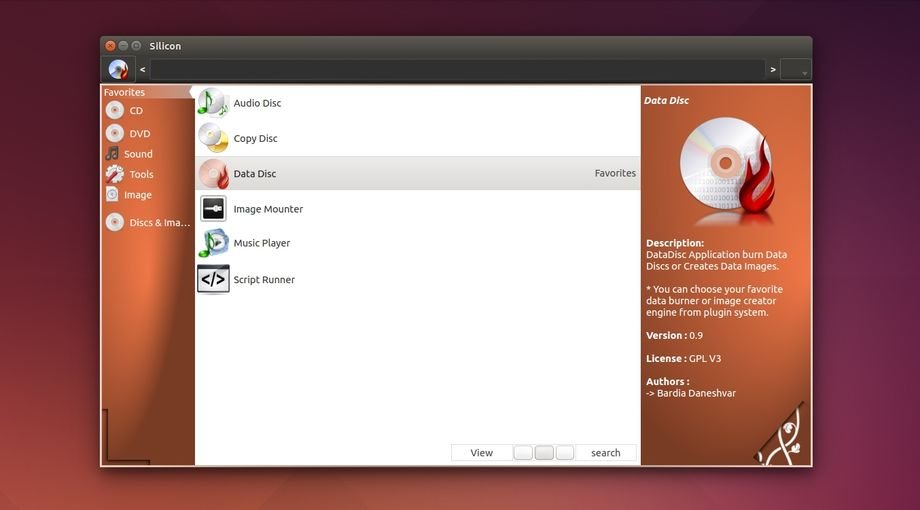Open the Script Runner application
Screen dimensions: 920x510
tap(263, 280)
